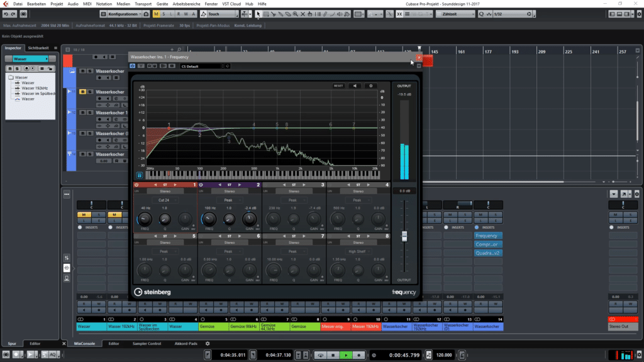
Task: Switch to the Sichtbarkeit tab
Action: 38,48
